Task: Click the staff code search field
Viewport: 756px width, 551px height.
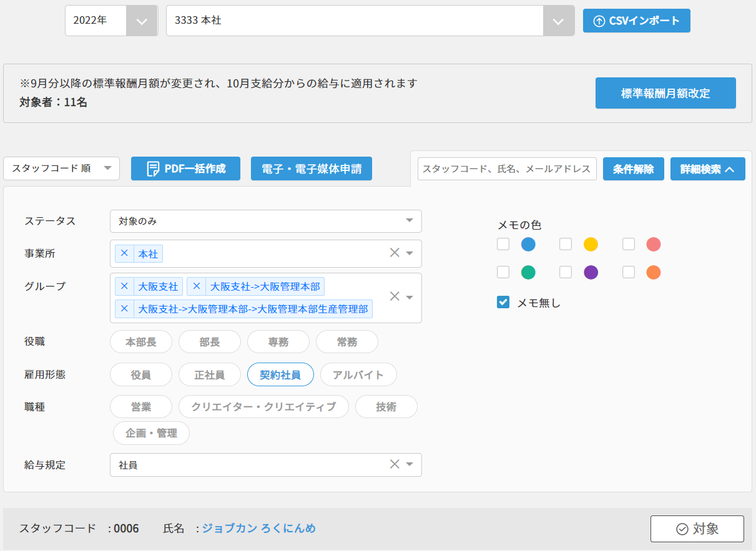Action: click(507, 169)
